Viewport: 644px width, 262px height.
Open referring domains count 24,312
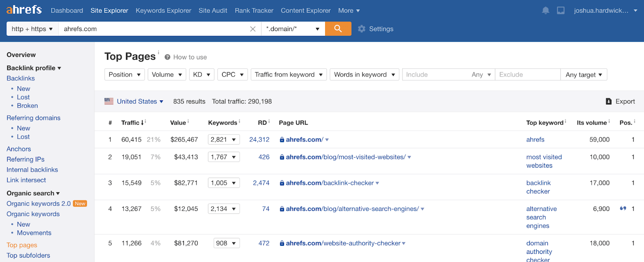(x=259, y=139)
